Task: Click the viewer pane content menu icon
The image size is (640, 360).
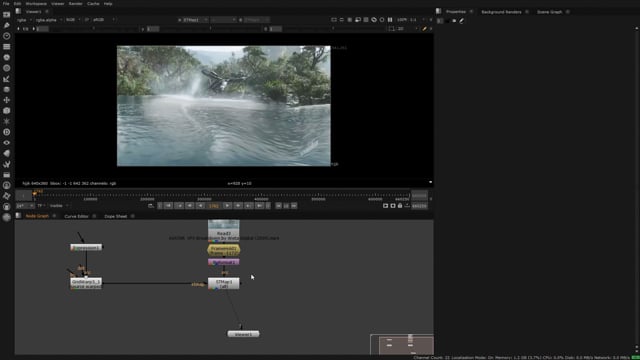Action: [18, 11]
